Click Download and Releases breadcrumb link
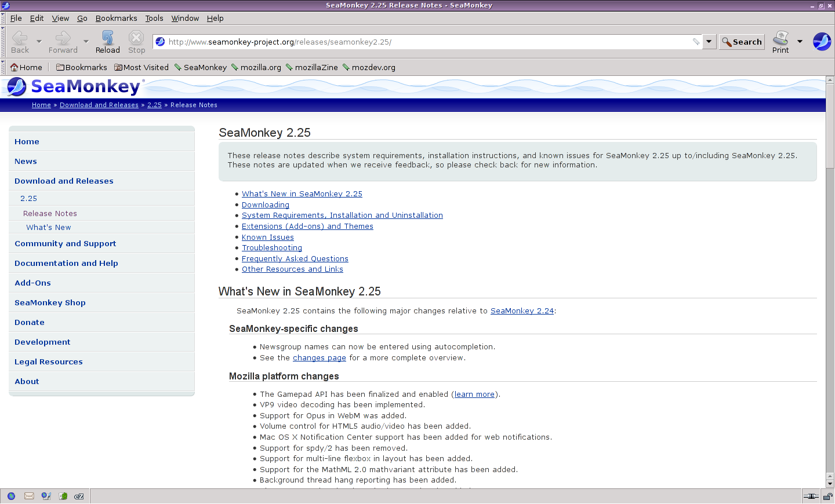This screenshot has height=504, width=835. click(x=99, y=105)
